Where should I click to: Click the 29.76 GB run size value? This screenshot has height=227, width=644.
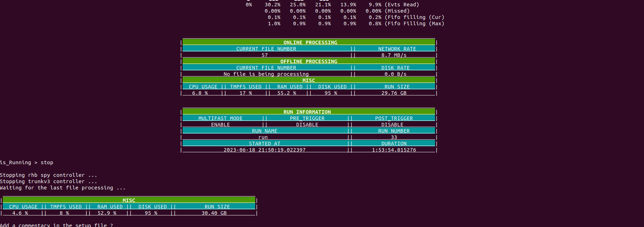coord(394,93)
